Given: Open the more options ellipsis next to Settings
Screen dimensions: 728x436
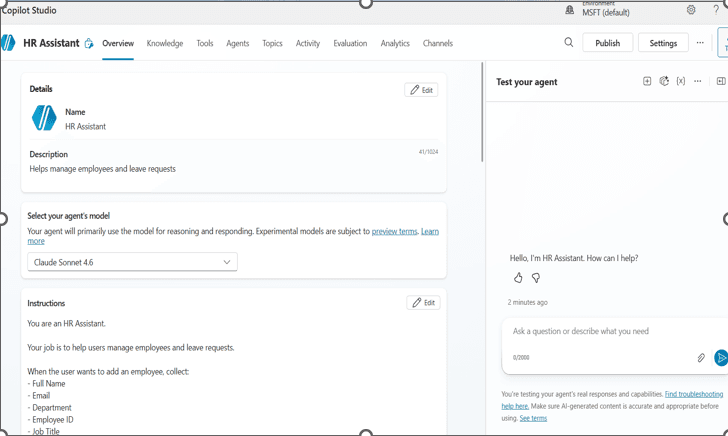Looking at the screenshot, I should [700, 43].
